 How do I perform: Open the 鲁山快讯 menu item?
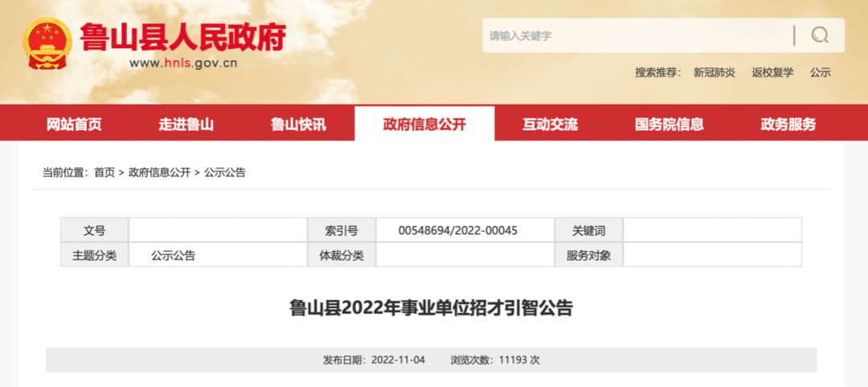[x=298, y=124]
